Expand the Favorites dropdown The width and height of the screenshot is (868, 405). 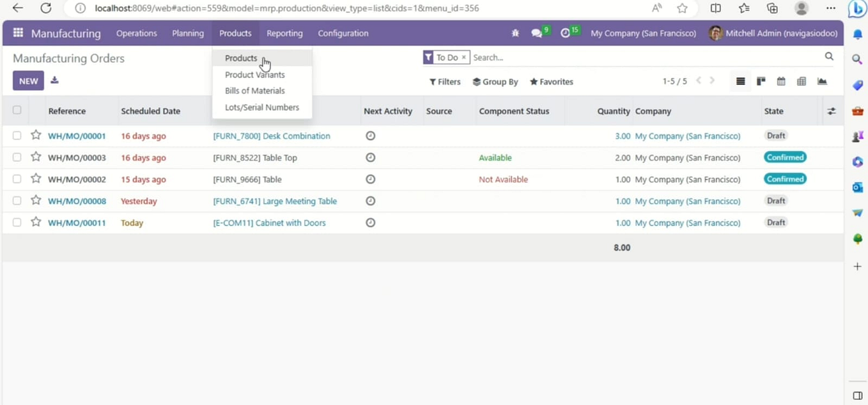coord(551,81)
